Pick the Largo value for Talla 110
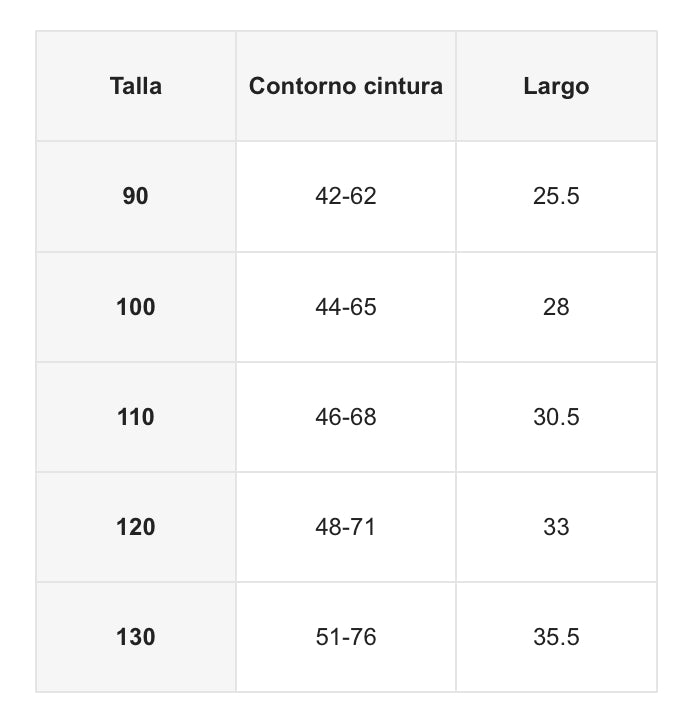 pos(556,416)
